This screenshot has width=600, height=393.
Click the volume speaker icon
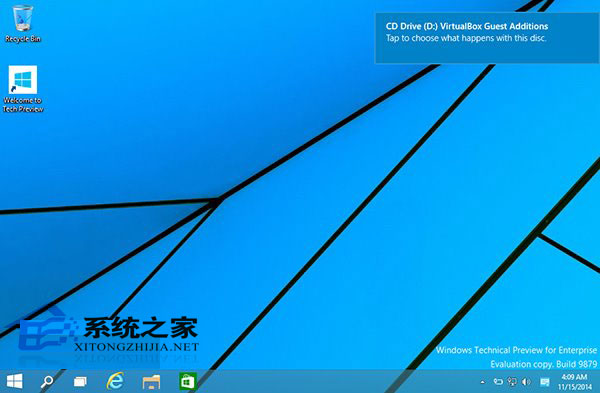pyautogui.click(x=527, y=382)
